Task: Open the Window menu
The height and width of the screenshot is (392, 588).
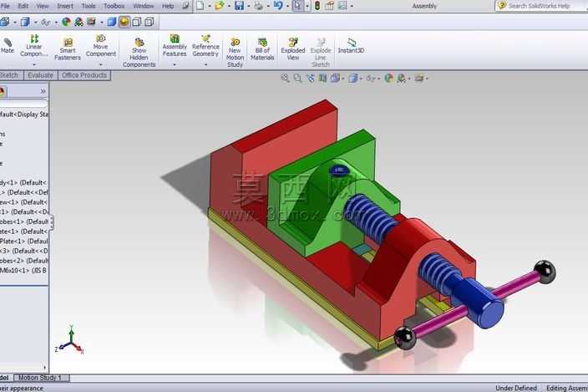Action: click(x=144, y=6)
